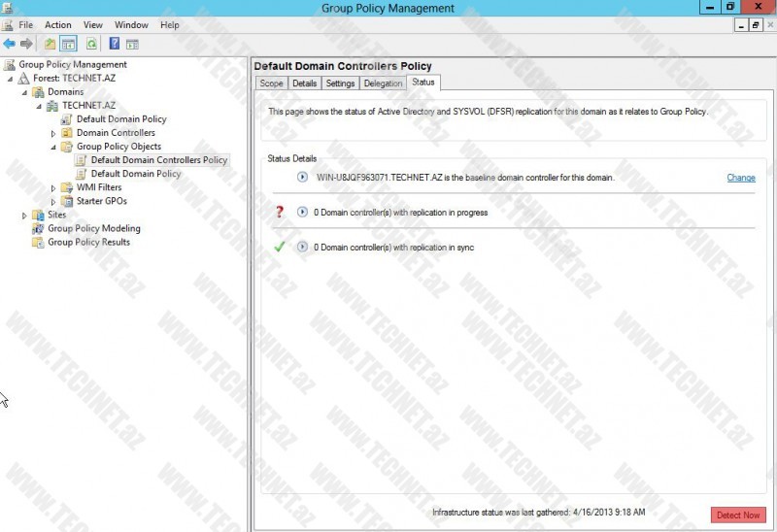Expand the WMI Filters tree node
The height and width of the screenshot is (532, 777).
pos(53,188)
